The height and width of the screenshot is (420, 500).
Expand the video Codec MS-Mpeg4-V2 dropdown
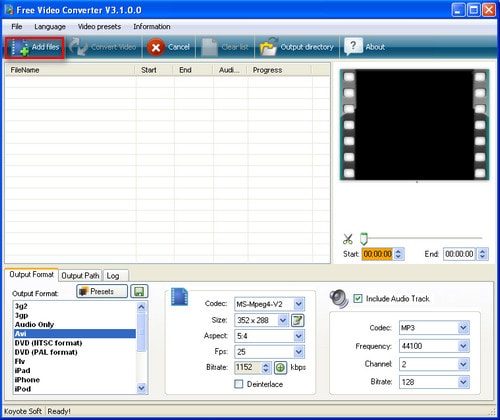[x=299, y=304]
